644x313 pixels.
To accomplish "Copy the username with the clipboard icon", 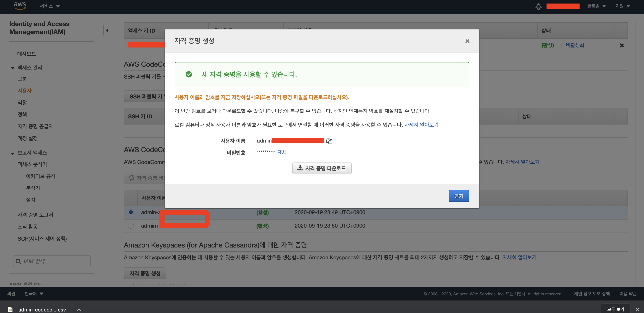I will click(329, 141).
